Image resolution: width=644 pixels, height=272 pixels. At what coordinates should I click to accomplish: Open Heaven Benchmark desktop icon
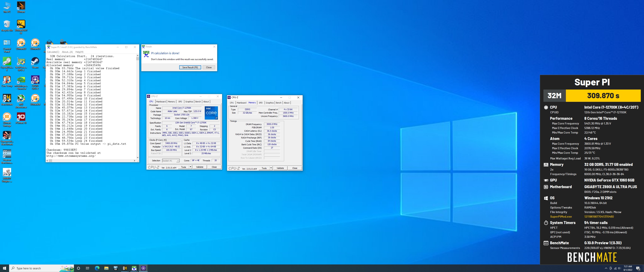point(7,157)
